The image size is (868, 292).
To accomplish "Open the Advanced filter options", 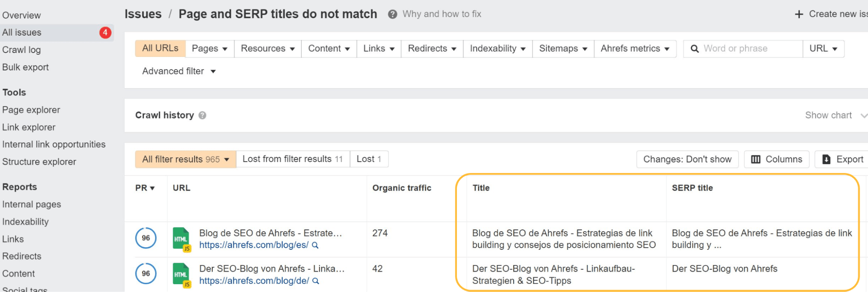I will point(178,71).
